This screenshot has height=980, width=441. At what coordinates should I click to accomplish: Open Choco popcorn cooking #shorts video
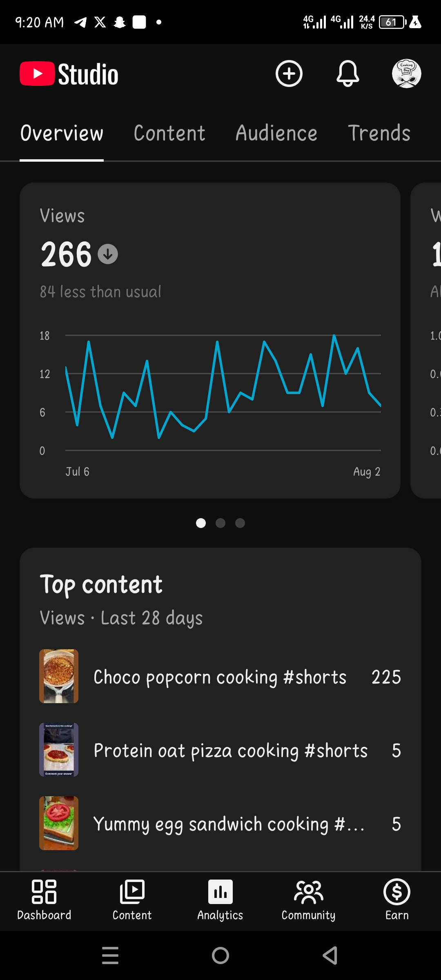pyautogui.click(x=220, y=677)
